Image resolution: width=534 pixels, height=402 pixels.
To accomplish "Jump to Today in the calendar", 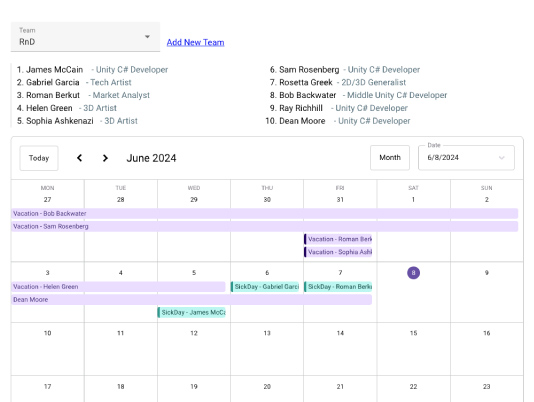I will pyautogui.click(x=39, y=158).
